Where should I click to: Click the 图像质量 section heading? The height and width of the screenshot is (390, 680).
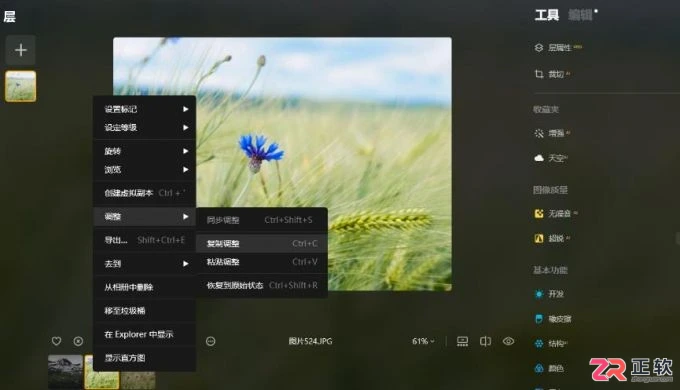coord(550,190)
